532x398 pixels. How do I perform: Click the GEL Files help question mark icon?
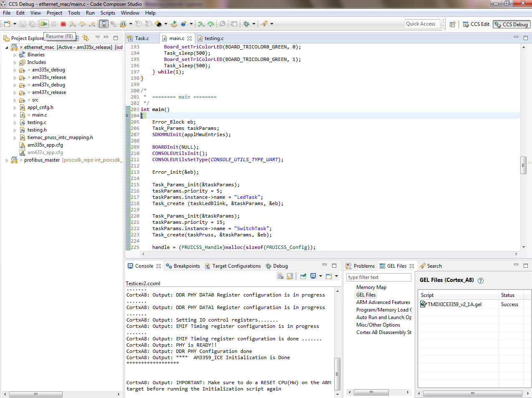481,281
